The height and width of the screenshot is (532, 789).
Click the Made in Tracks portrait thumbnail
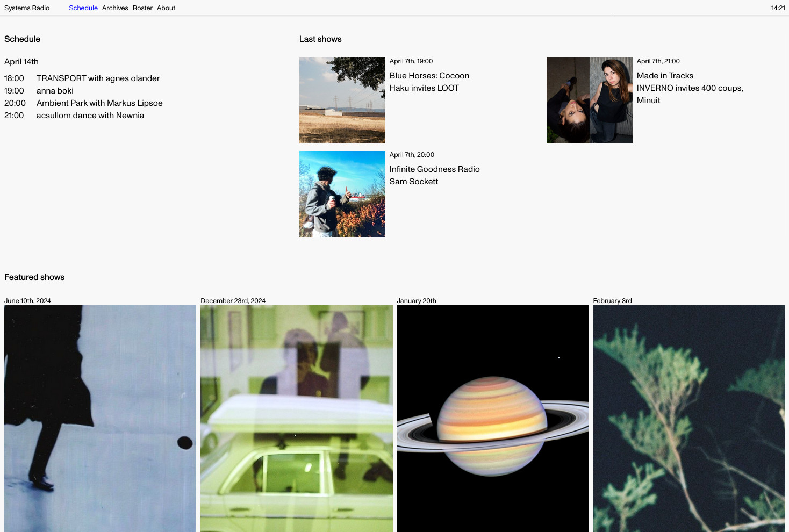[x=590, y=100]
